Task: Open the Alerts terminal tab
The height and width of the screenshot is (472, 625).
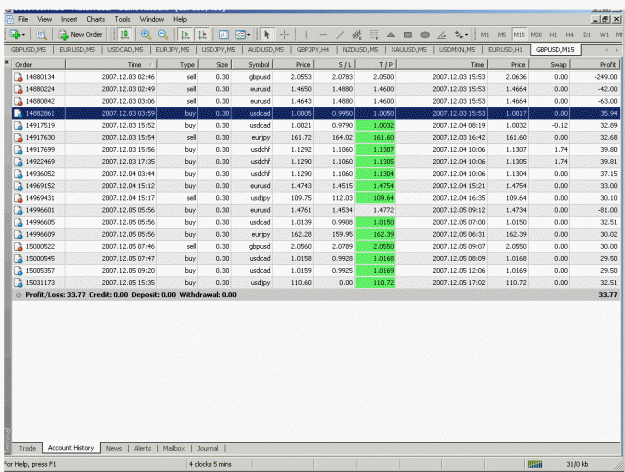Action: pos(142,448)
